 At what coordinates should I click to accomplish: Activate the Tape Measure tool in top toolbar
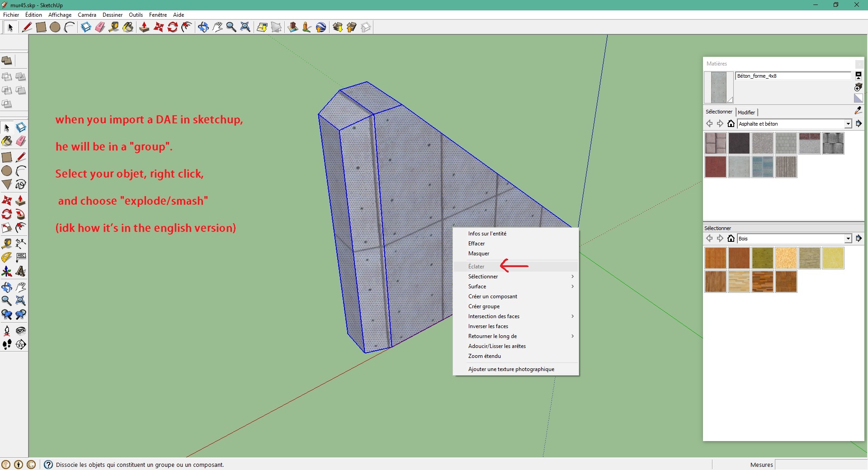click(114, 28)
